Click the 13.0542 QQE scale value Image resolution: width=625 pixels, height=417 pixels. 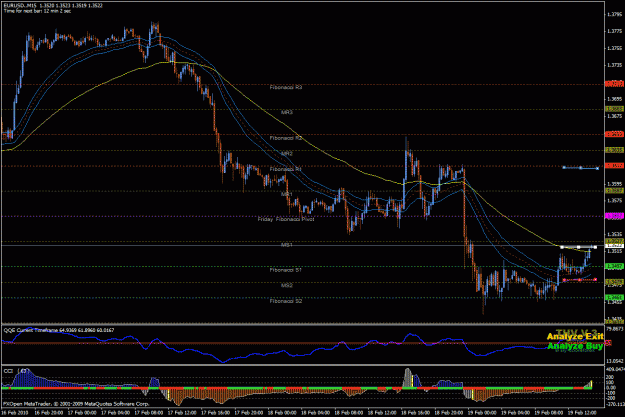[x=614, y=361]
